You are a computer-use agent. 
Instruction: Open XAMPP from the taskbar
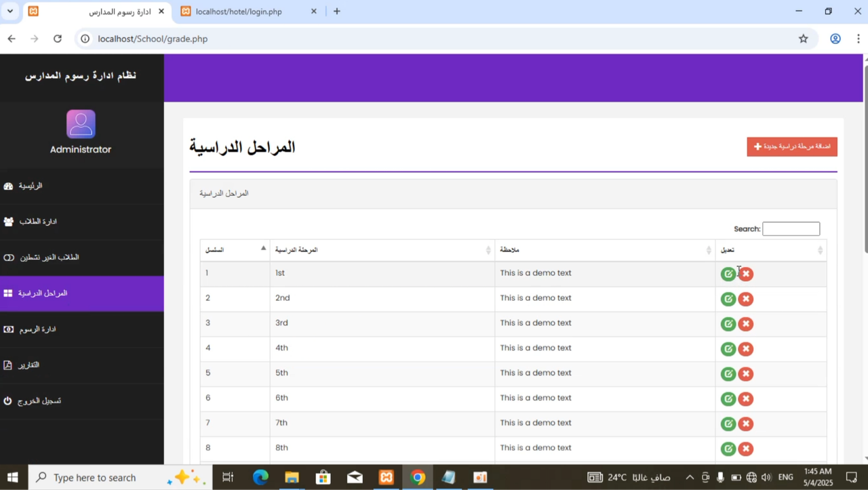(386, 477)
